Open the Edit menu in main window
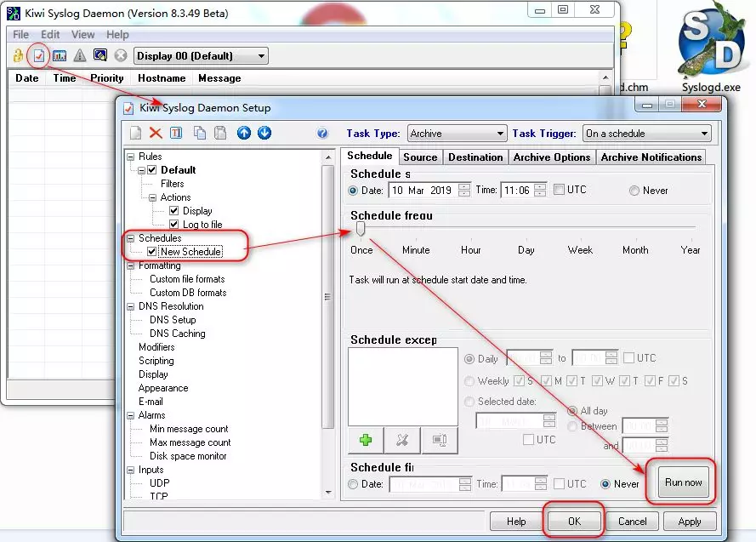 (50, 35)
